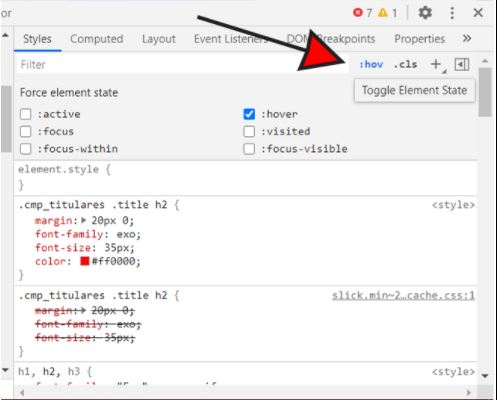Click the yellow warning count icon
Image resolution: width=497 pixels, height=400 pixels.
point(383,13)
